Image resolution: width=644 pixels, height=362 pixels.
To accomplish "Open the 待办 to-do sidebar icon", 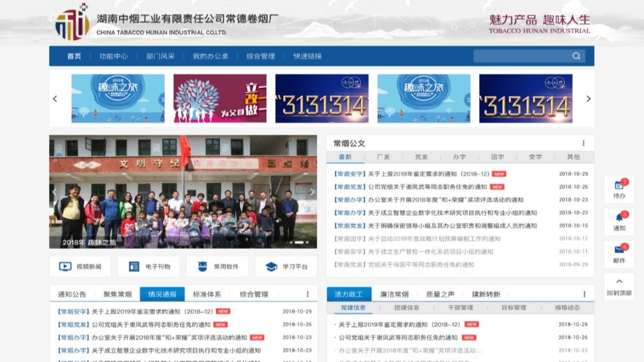I will pyautogui.click(x=619, y=190).
